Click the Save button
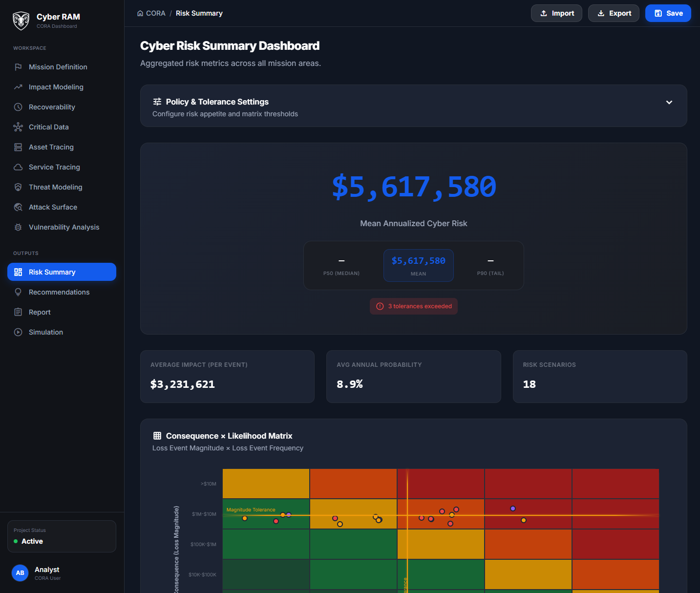This screenshot has height=593, width=700. point(668,13)
